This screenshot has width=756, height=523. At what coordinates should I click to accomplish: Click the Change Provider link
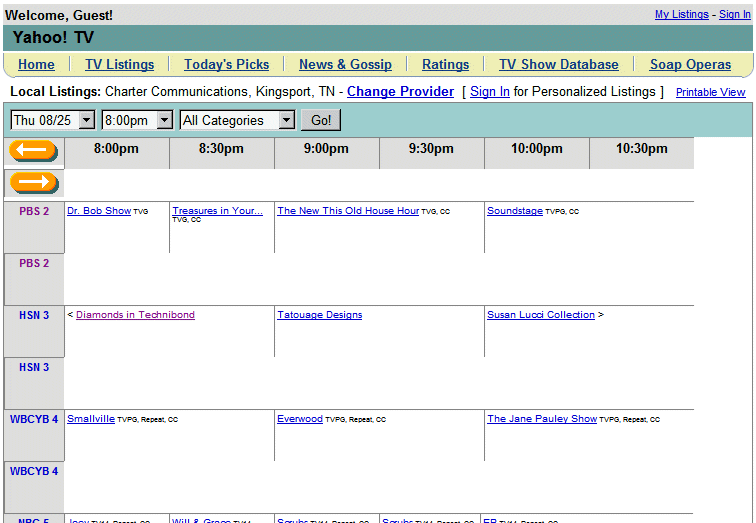click(400, 92)
